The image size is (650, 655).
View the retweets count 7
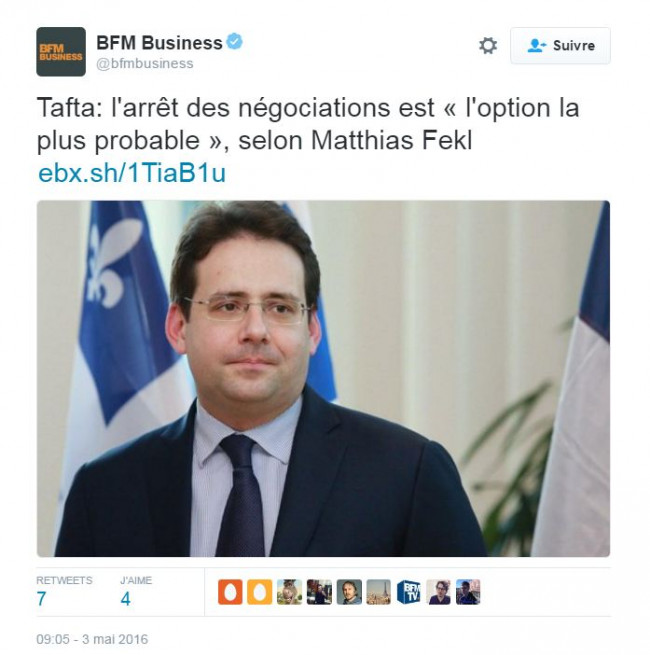(41, 599)
